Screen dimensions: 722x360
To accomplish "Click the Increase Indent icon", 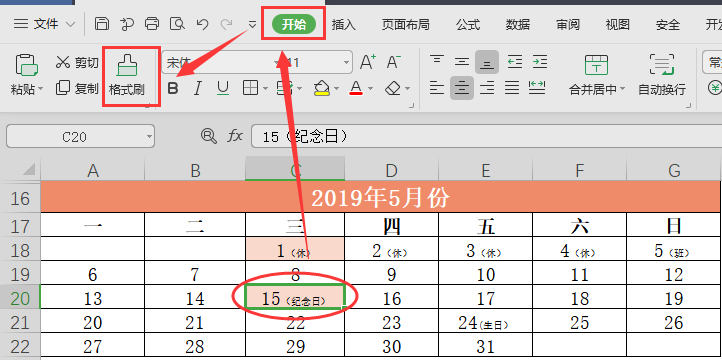I will point(540,62).
